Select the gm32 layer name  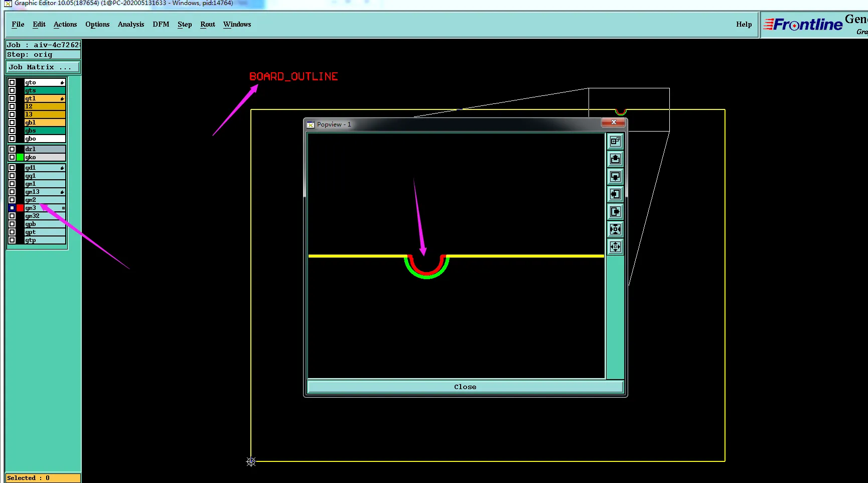[45, 216]
